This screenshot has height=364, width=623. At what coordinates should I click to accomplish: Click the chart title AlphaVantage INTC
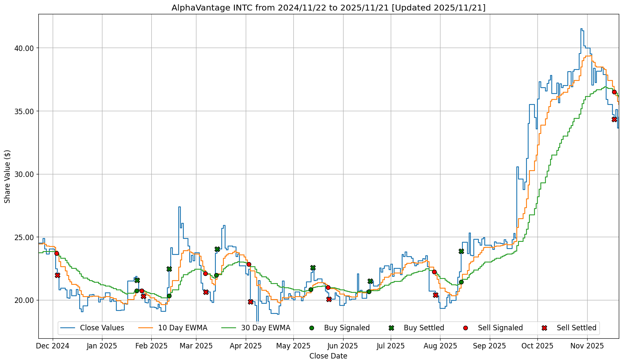(328, 8)
